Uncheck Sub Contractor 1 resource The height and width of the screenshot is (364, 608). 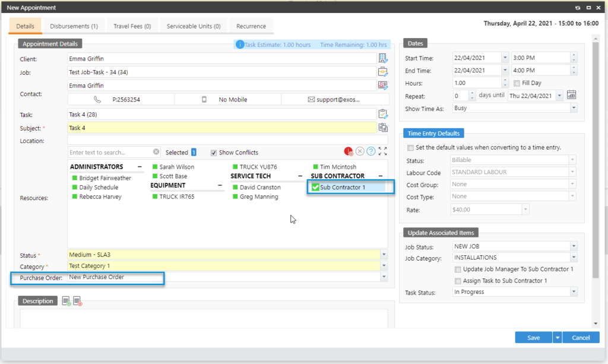(315, 187)
